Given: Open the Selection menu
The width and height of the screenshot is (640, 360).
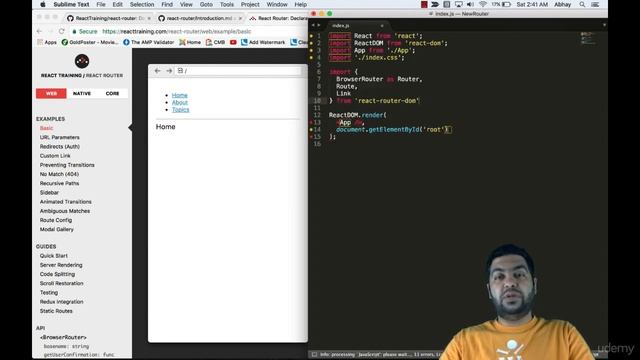Looking at the screenshot, I should [142, 4].
